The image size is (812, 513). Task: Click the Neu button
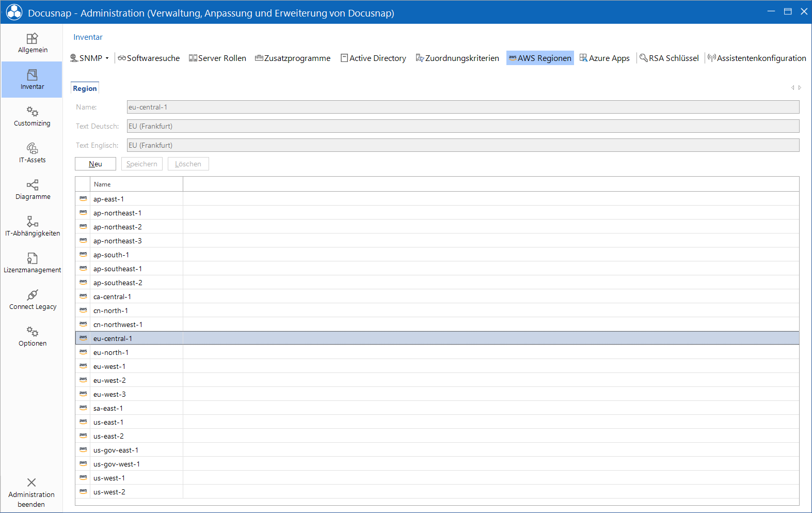tap(95, 164)
